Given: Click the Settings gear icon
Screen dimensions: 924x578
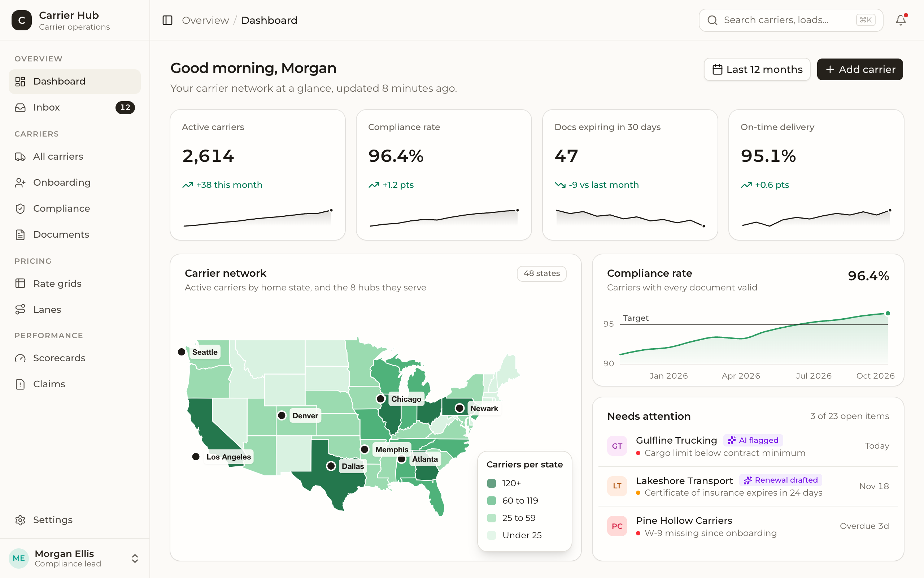Looking at the screenshot, I should click(20, 520).
